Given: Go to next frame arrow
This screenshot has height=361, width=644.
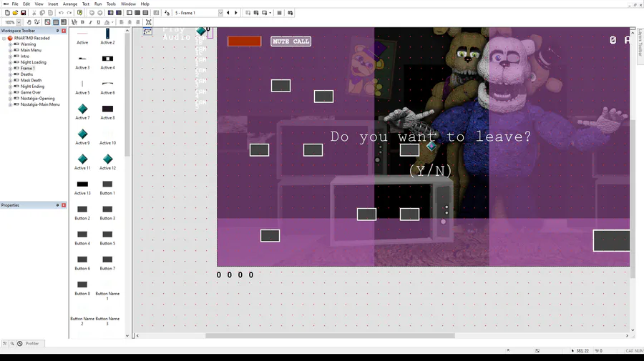Looking at the screenshot, I should tap(235, 13).
